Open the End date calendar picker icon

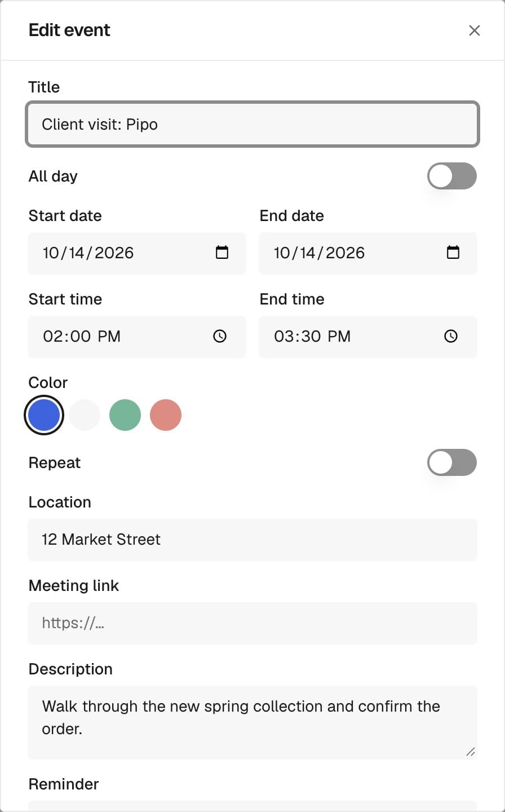(453, 252)
